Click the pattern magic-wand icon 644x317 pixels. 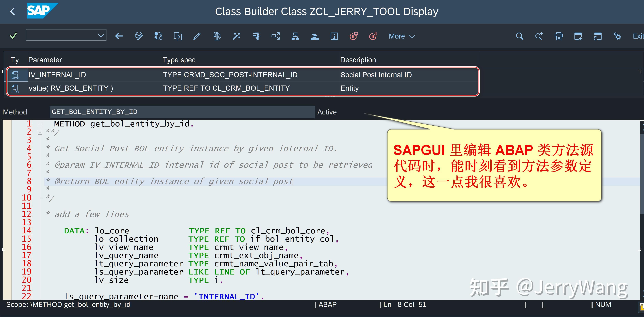pos(236,36)
